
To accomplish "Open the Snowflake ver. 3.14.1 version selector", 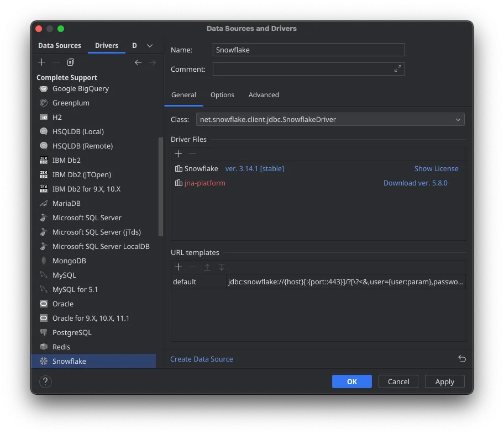I will tap(254, 168).
